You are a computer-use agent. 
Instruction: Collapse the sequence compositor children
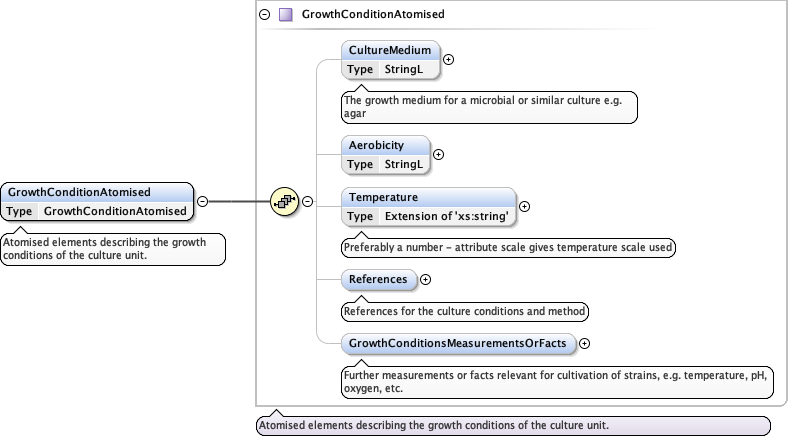308,201
